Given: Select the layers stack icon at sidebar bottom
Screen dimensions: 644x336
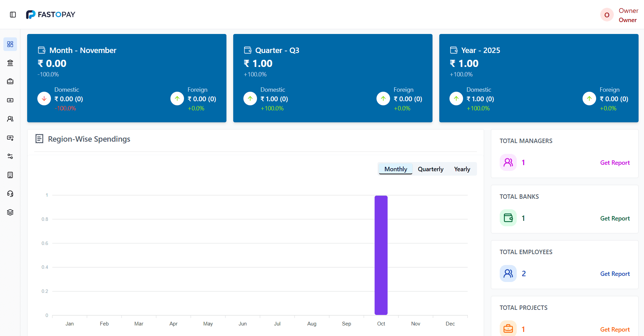Looking at the screenshot, I should (x=10, y=212).
